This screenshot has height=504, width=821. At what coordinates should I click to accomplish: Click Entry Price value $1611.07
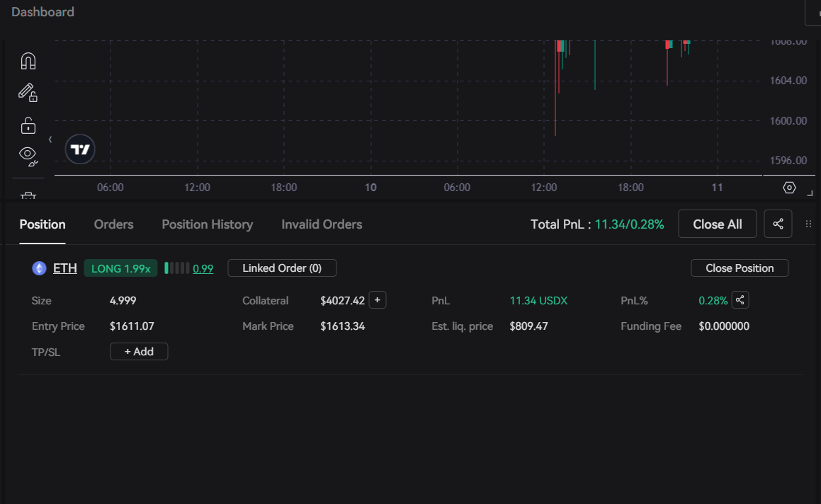point(132,326)
